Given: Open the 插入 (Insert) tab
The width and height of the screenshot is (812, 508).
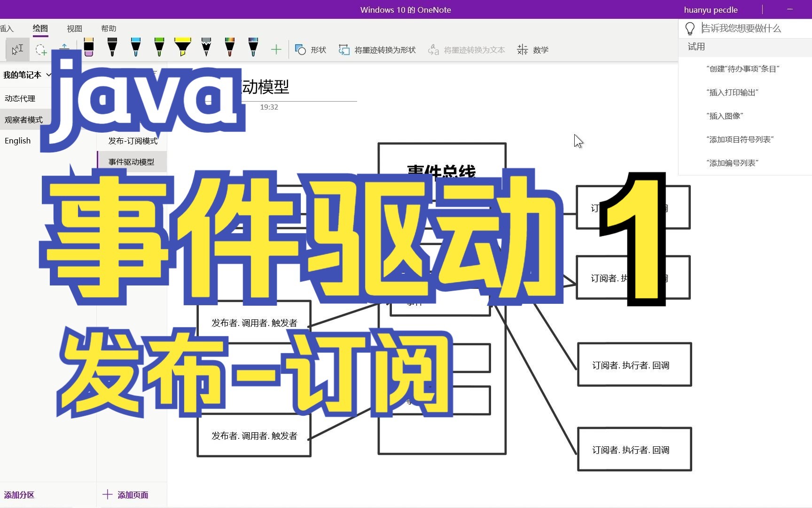Looking at the screenshot, I should 7,29.
